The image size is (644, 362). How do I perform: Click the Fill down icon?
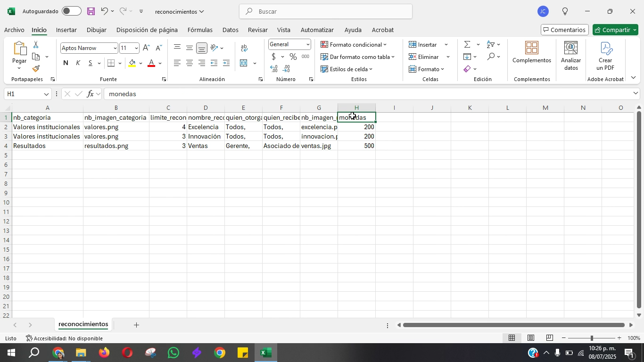(467, 57)
